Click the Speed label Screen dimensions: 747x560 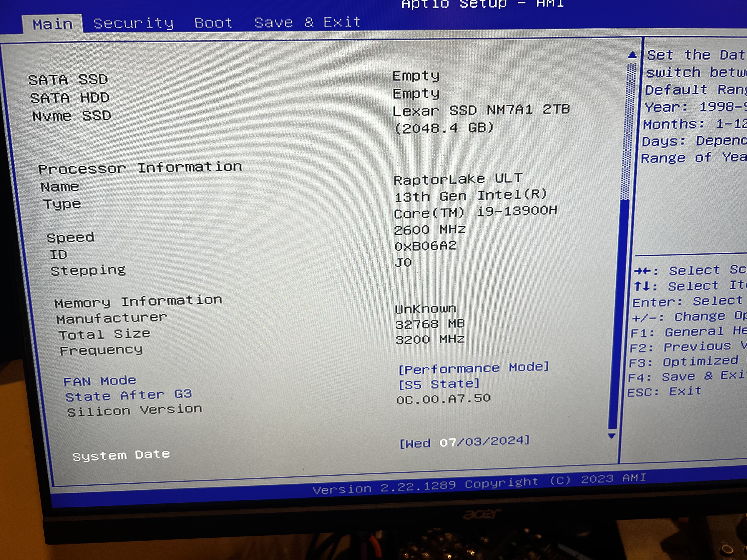click(x=70, y=238)
